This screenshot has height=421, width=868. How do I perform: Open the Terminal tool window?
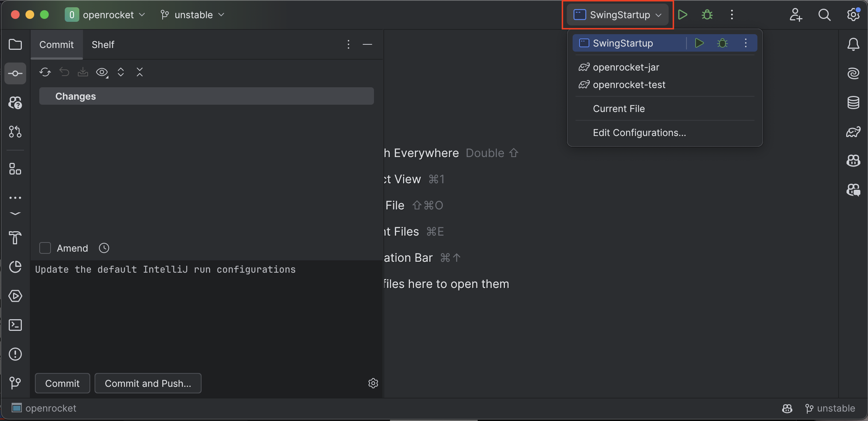15,325
